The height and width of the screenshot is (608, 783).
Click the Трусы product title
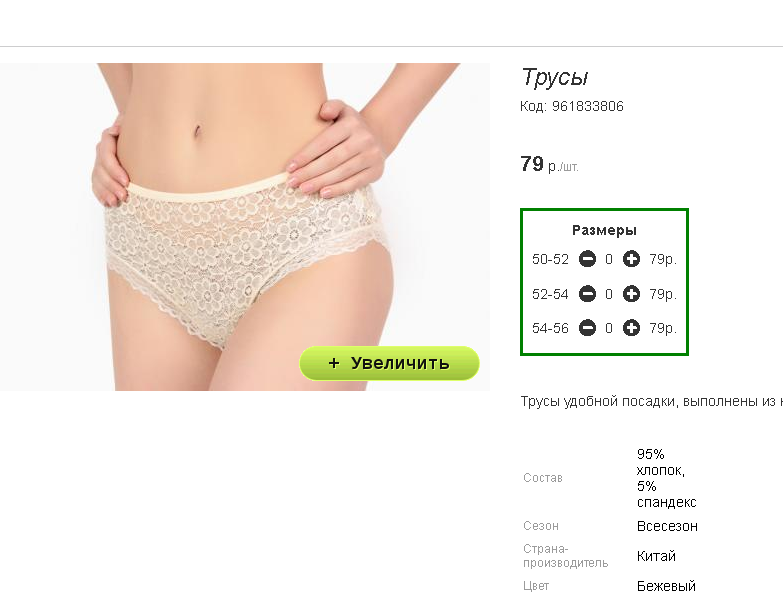coord(555,78)
